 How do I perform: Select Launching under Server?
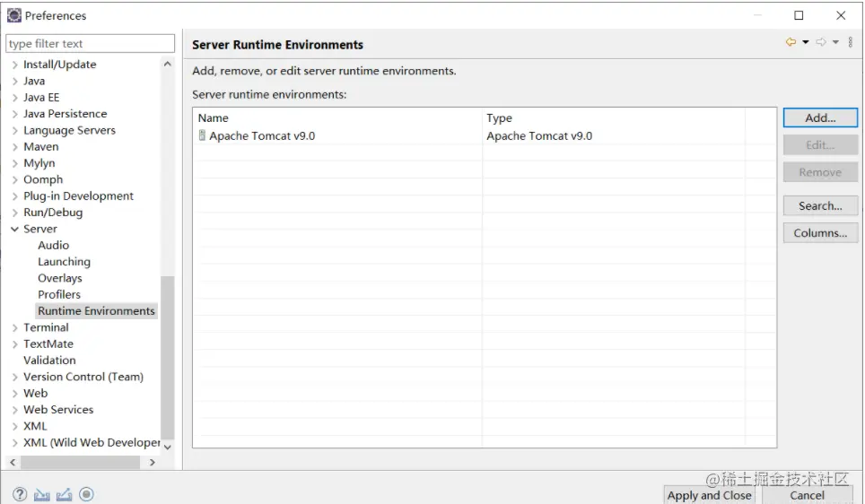[x=64, y=262]
